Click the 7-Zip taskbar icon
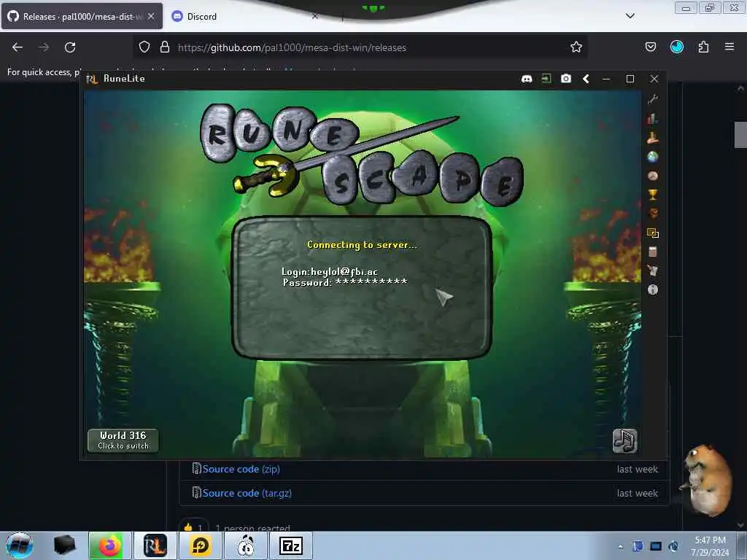The image size is (747, 560). 291,545
